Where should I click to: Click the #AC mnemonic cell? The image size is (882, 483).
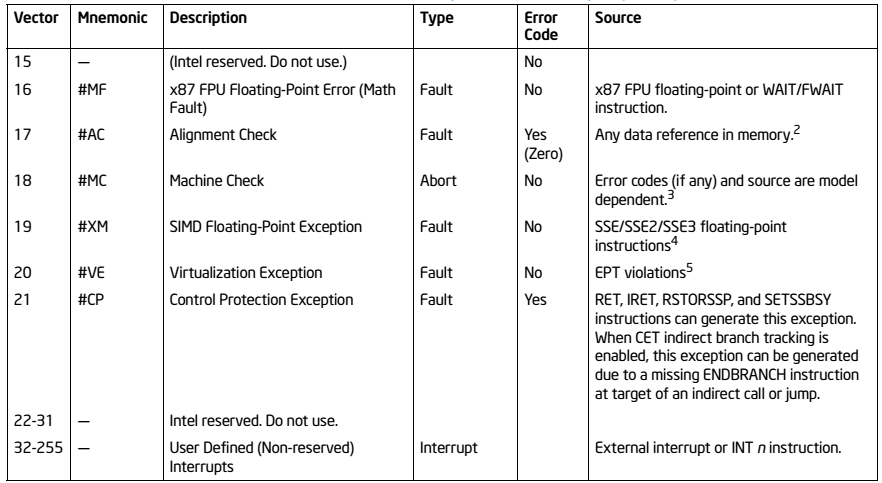tap(91, 135)
